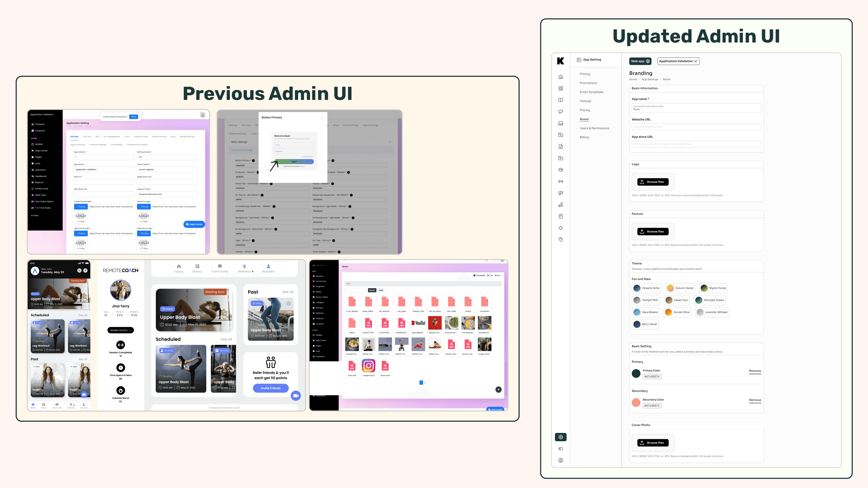Switch Media view to List
The image size is (868, 488).
coord(490,275)
